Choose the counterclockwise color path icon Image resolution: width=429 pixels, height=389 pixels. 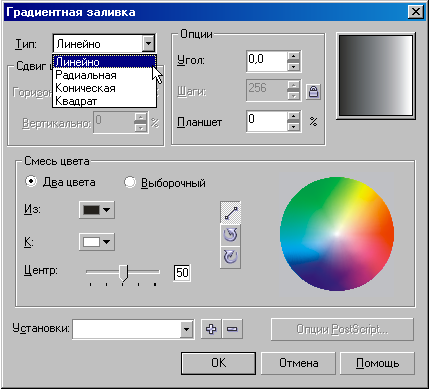(231, 235)
